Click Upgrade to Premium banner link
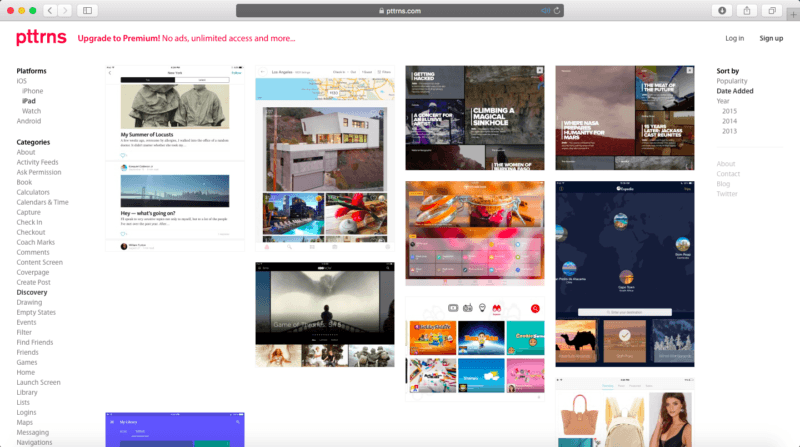 tap(186, 38)
